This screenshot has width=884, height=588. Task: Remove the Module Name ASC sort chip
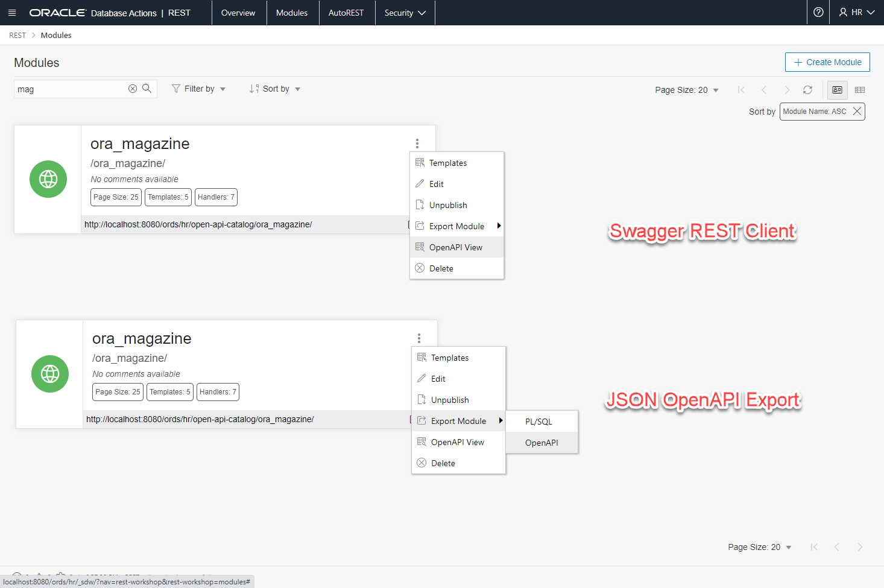(857, 112)
